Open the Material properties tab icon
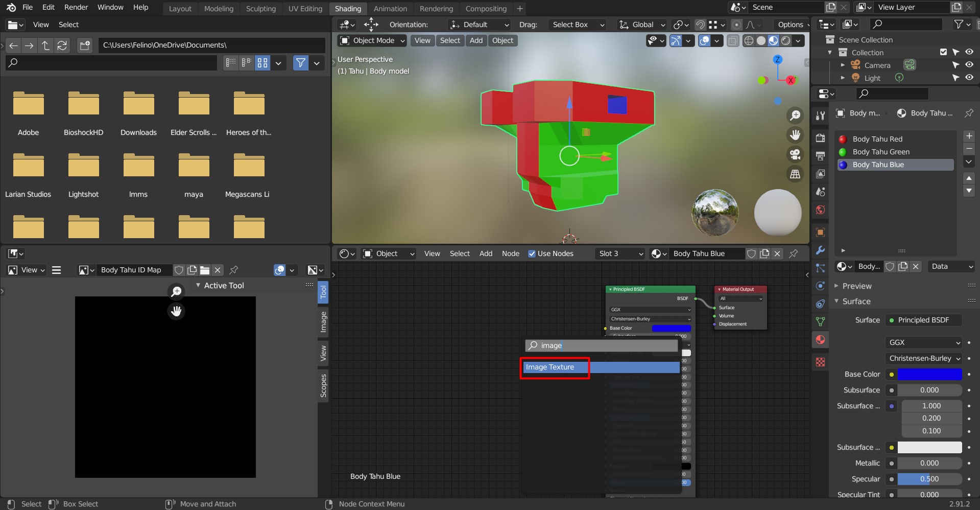 (820, 340)
